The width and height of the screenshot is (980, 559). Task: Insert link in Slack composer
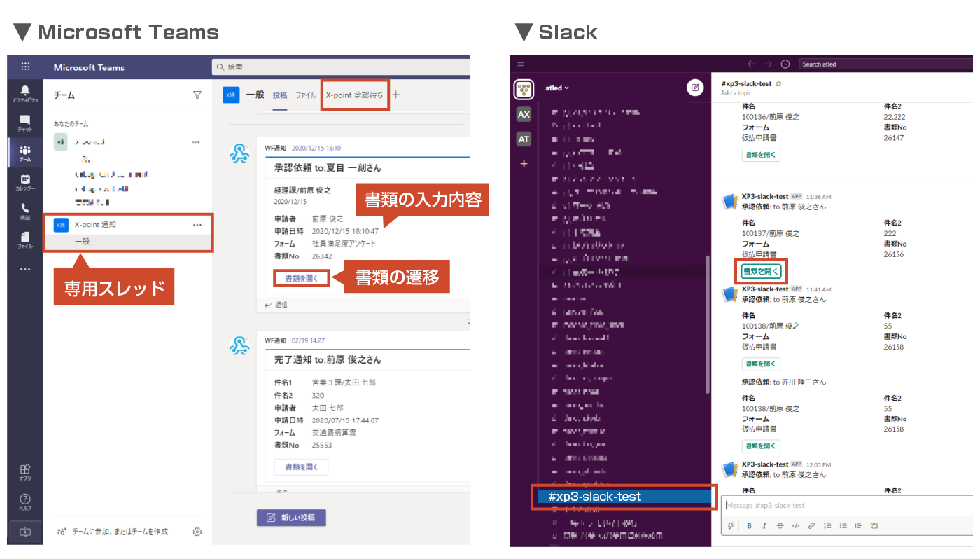coord(812,525)
